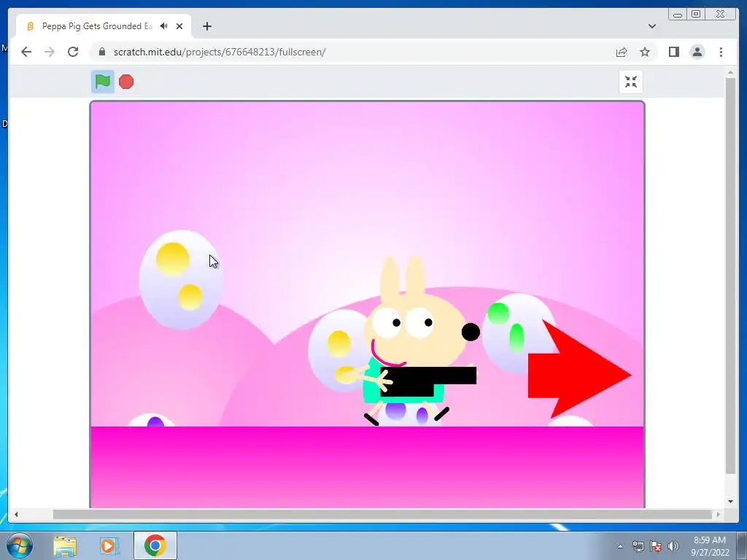Open the volume speaker tray icon
747x560 pixels.
click(x=673, y=546)
